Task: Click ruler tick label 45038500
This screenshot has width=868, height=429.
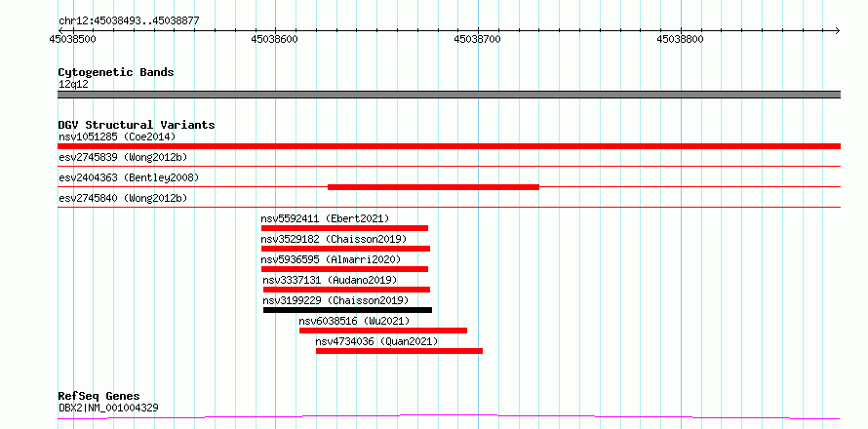Action: tap(72, 39)
